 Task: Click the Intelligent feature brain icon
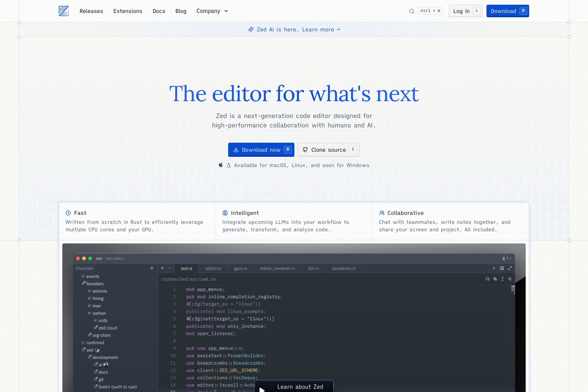225,213
